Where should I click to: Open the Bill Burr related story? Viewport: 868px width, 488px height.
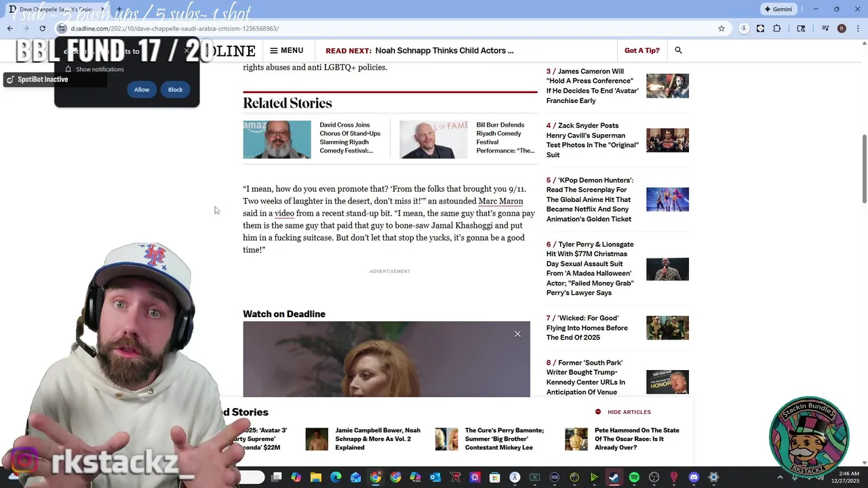coord(505,138)
